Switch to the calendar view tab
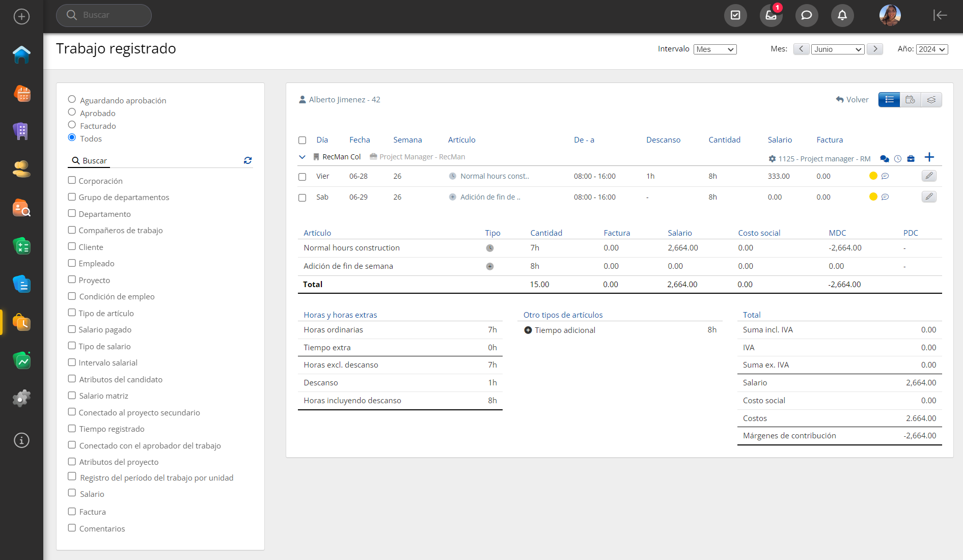963x560 pixels. pos(910,100)
